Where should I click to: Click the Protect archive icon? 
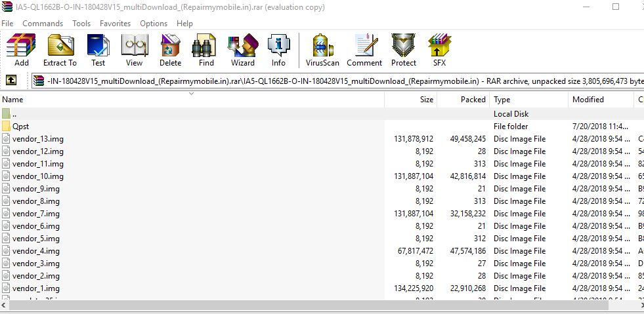[x=404, y=50]
